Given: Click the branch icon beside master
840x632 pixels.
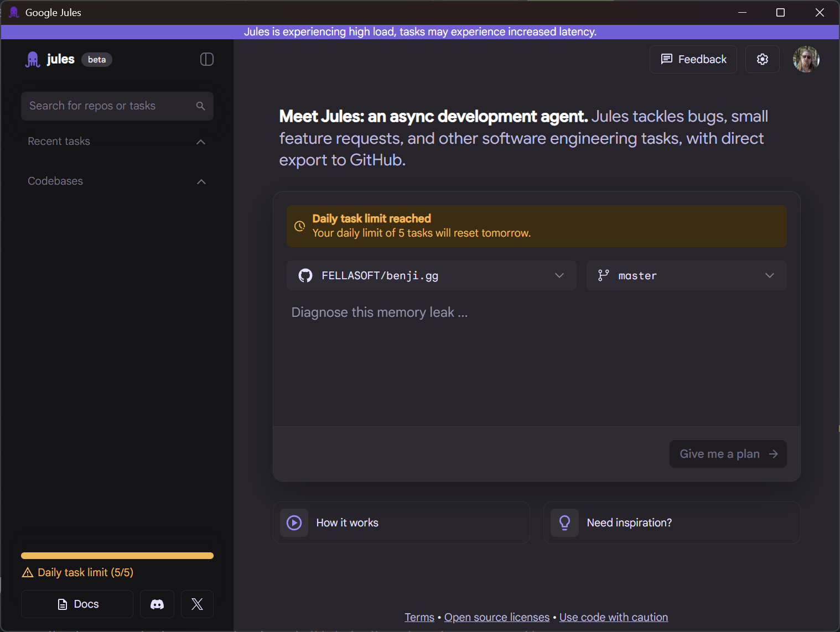Looking at the screenshot, I should 604,275.
